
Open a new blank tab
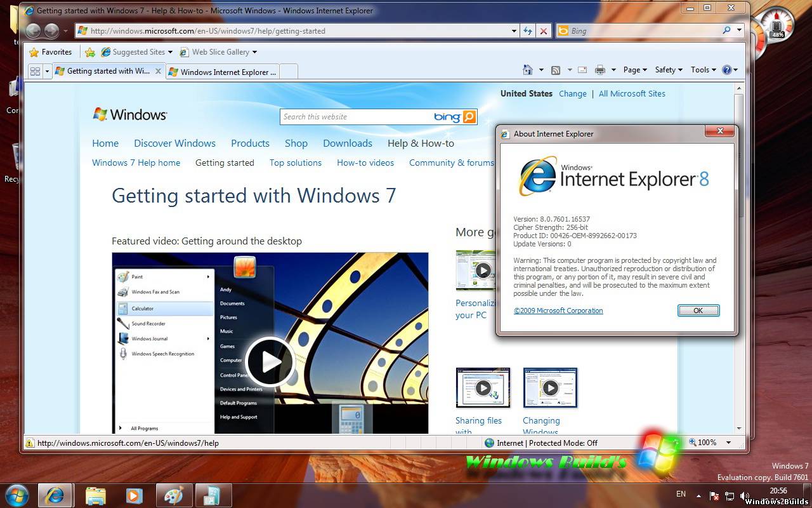[289, 72]
